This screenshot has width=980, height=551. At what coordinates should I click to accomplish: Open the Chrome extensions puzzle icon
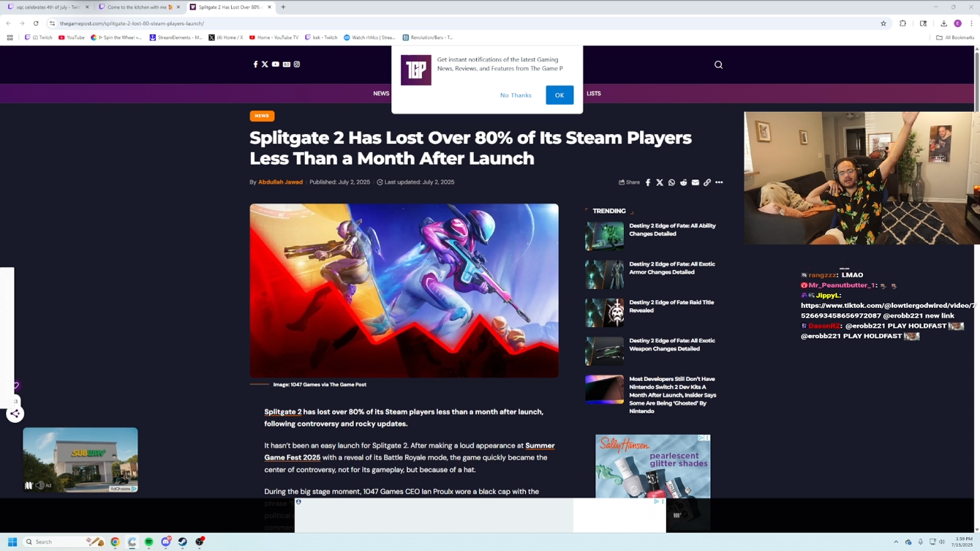(903, 23)
